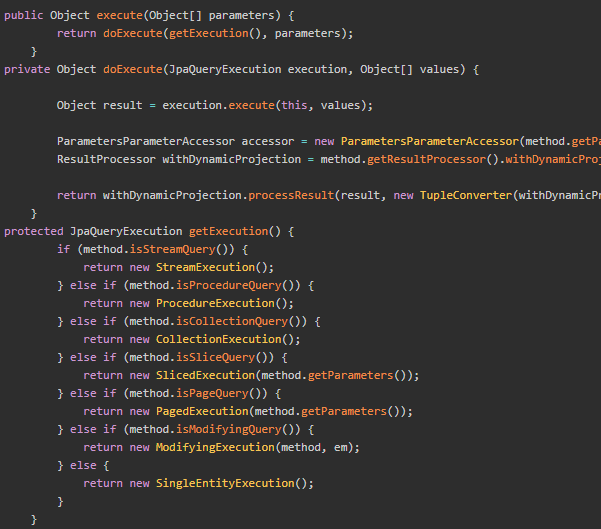Click the 'Object[] values' parameter
This screenshot has width=601, height=529.
click(409, 69)
